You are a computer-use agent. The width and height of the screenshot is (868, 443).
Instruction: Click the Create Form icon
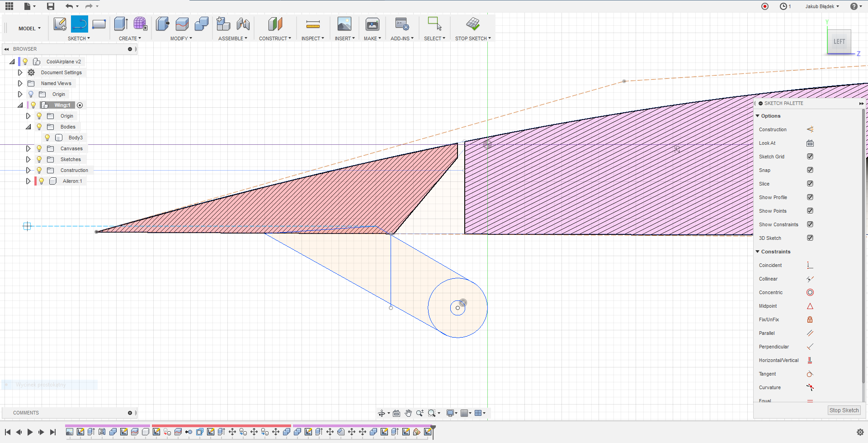(140, 24)
